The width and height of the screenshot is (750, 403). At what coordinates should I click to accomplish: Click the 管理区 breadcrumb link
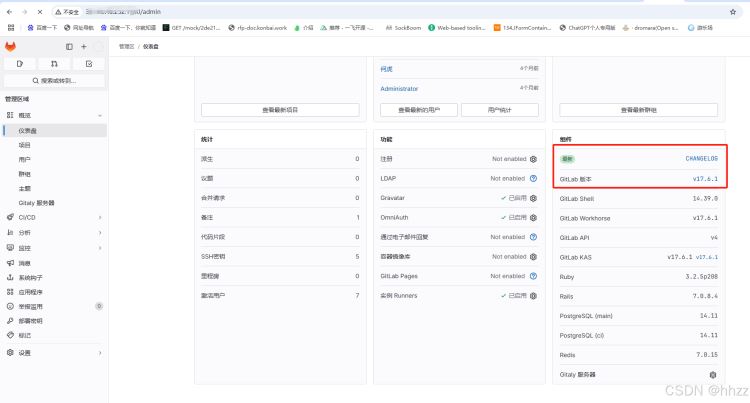click(x=126, y=46)
